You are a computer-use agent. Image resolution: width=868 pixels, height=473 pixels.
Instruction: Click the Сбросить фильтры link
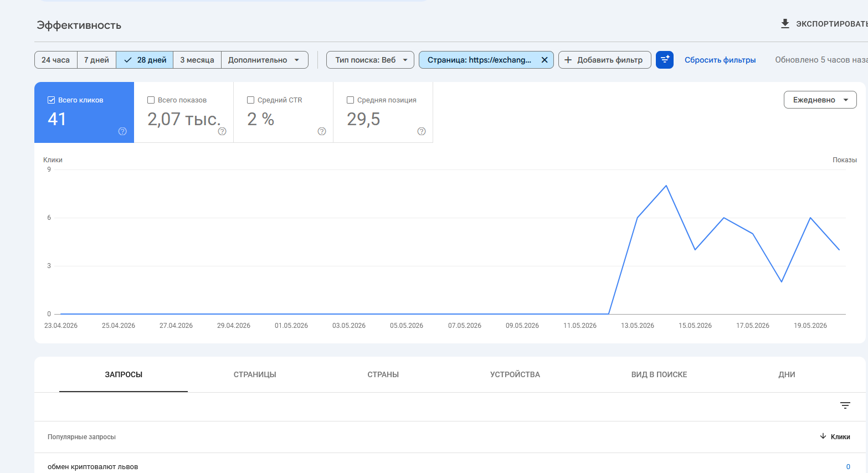(x=720, y=60)
